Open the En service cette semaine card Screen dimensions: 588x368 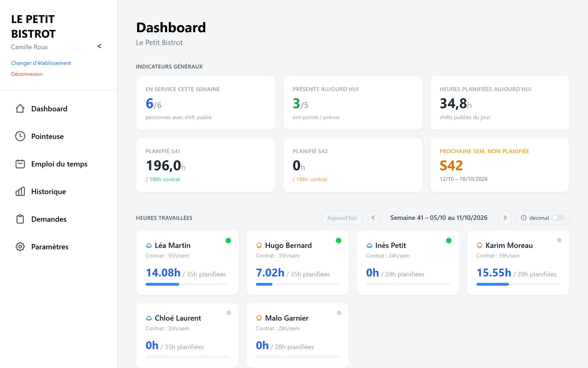point(206,103)
